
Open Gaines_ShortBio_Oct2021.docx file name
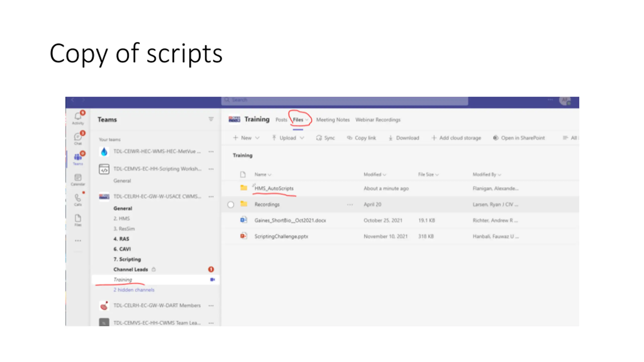pos(290,220)
